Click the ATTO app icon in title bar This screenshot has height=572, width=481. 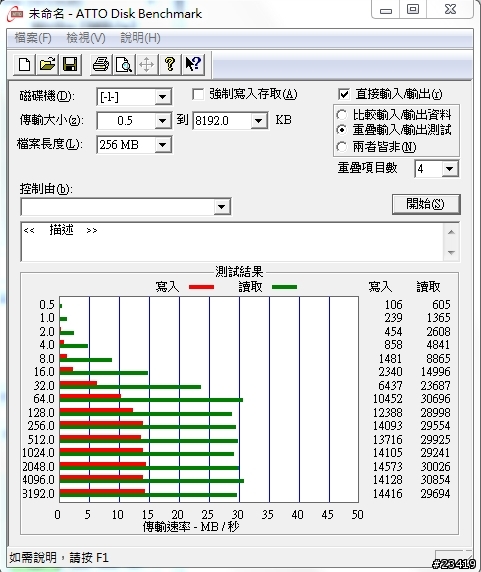[x=16, y=14]
